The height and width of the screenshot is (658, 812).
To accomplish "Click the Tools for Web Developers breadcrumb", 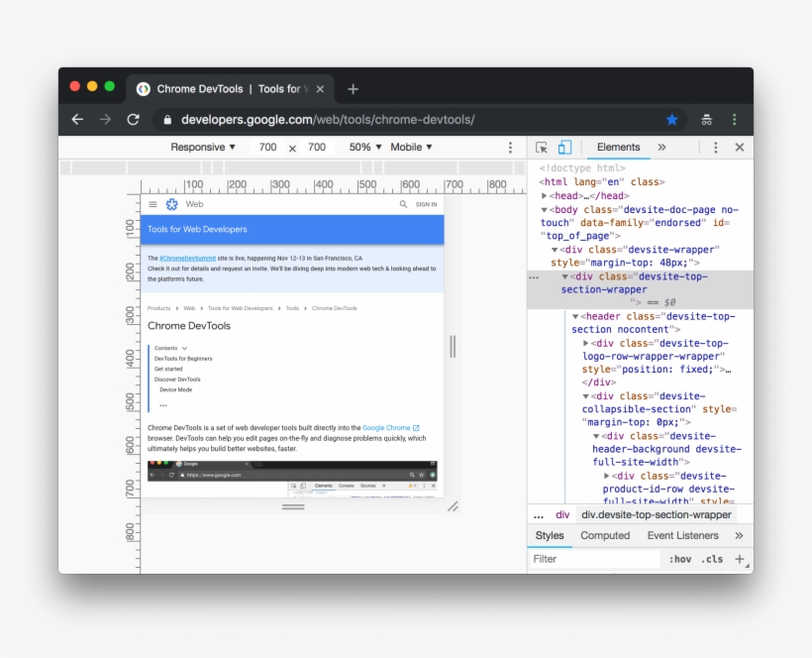I will click(241, 308).
